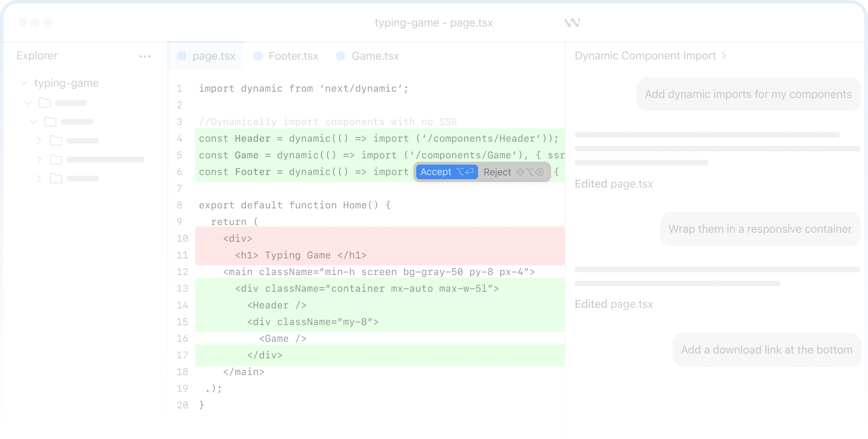The image size is (868, 439).
Task: Click the folder icon directly below typing-game
Action: [x=45, y=103]
